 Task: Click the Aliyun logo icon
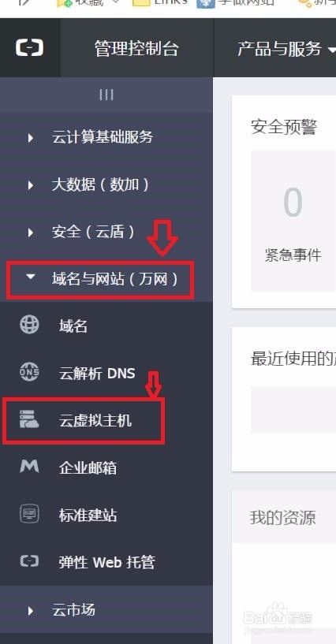click(x=29, y=47)
